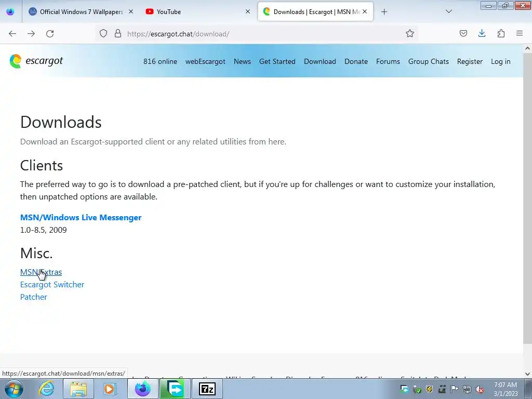Open a new tab with plus button
Viewport: 532px width, 399px height.
384,12
